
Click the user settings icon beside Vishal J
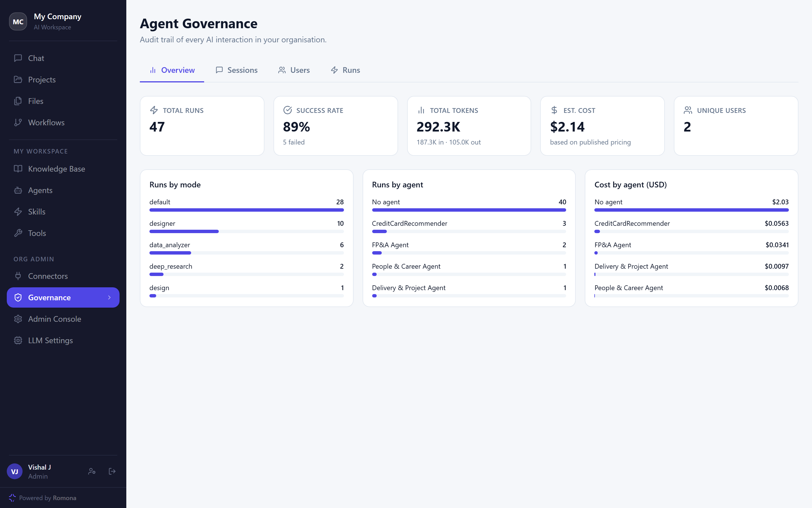point(92,471)
